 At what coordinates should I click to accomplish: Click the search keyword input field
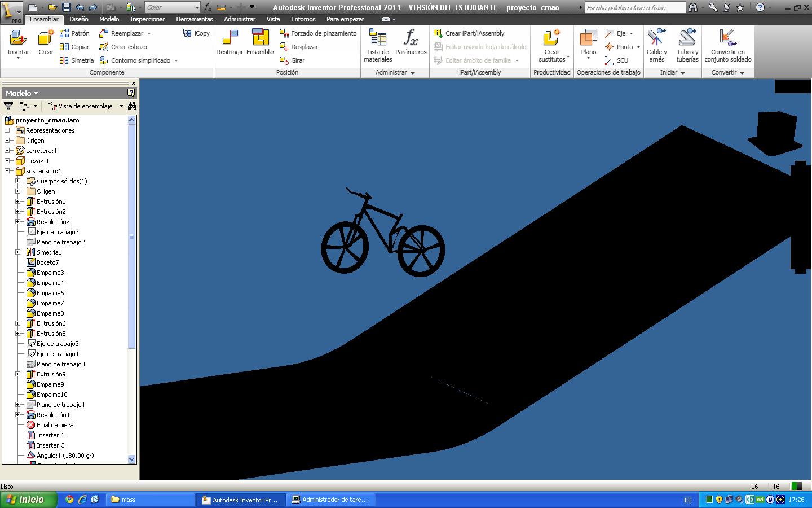click(x=635, y=7)
